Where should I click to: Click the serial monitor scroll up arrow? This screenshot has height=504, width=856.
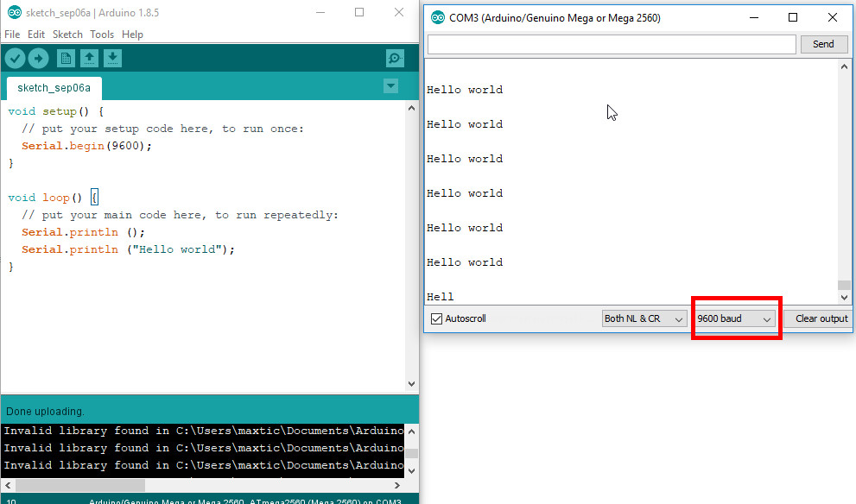844,66
